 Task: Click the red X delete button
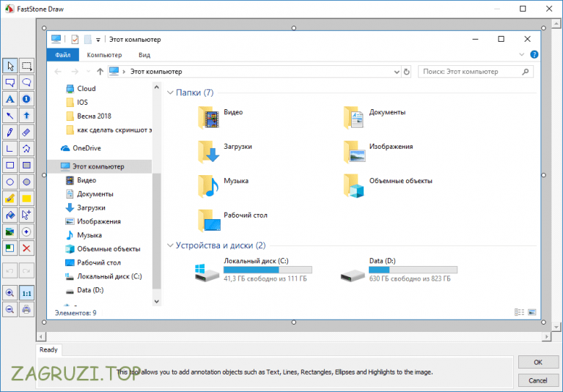tap(26, 248)
